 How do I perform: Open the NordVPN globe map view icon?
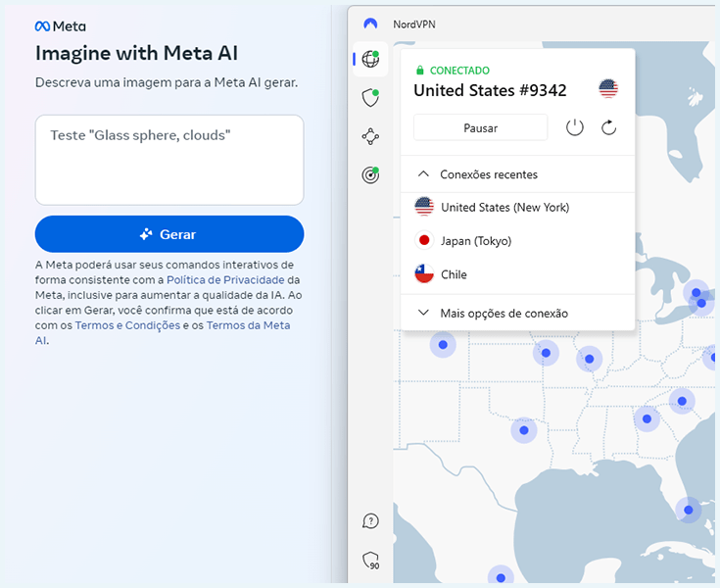click(x=370, y=59)
